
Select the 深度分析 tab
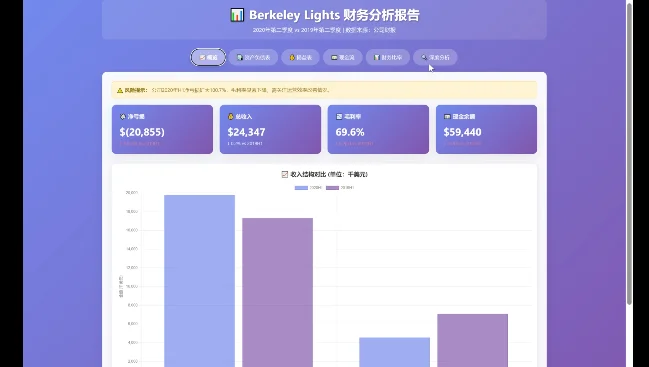click(x=435, y=58)
